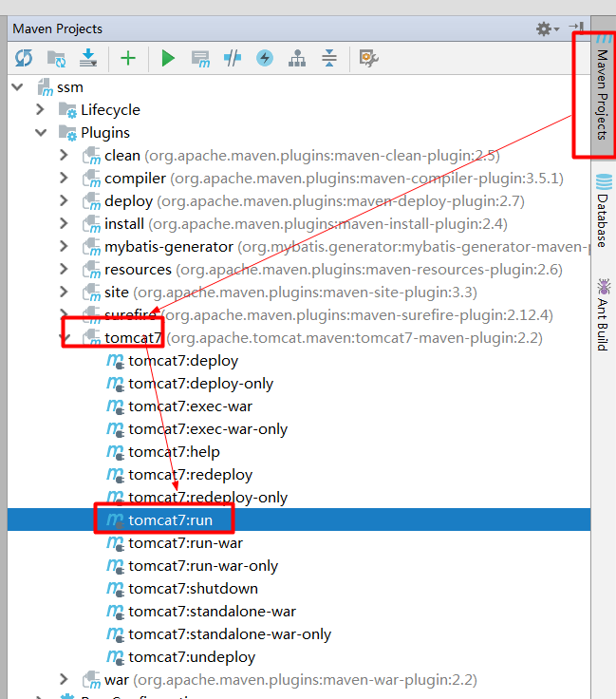
Task: Click the Maven Projects panel title
Action: [x=58, y=29]
